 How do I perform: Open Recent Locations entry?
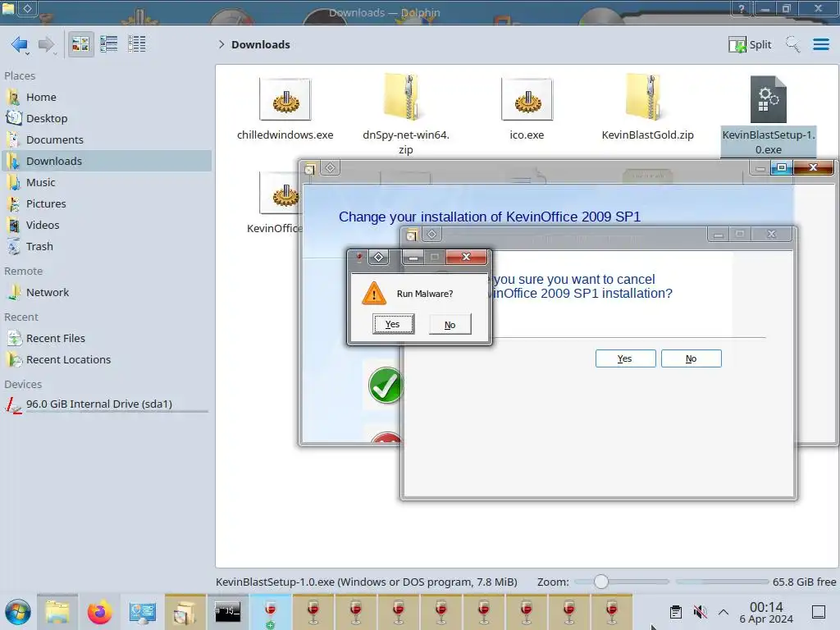tap(107, 360)
